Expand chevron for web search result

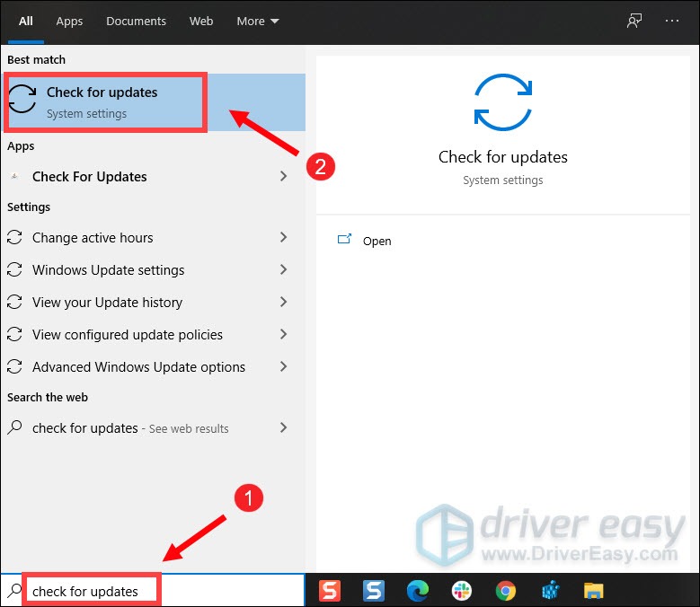point(283,427)
